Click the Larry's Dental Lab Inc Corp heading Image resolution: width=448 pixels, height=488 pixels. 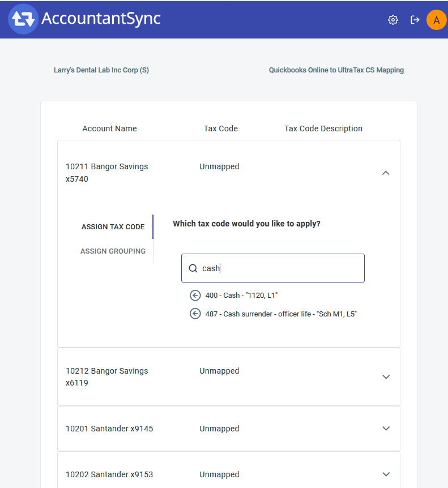pyautogui.click(x=101, y=70)
